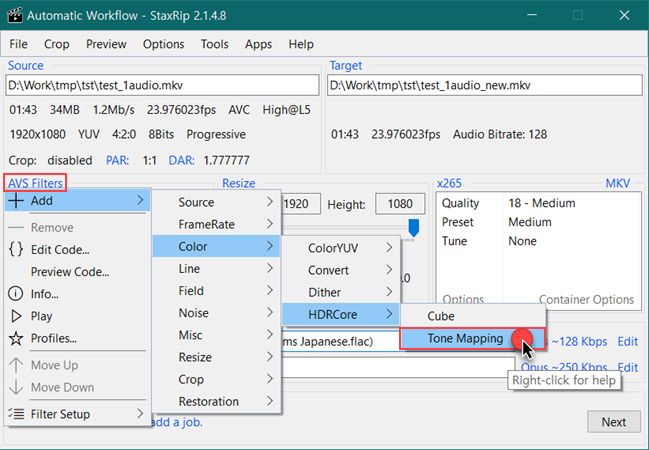Click the Next button
This screenshot has width=649, height=450.
point(613,422)
